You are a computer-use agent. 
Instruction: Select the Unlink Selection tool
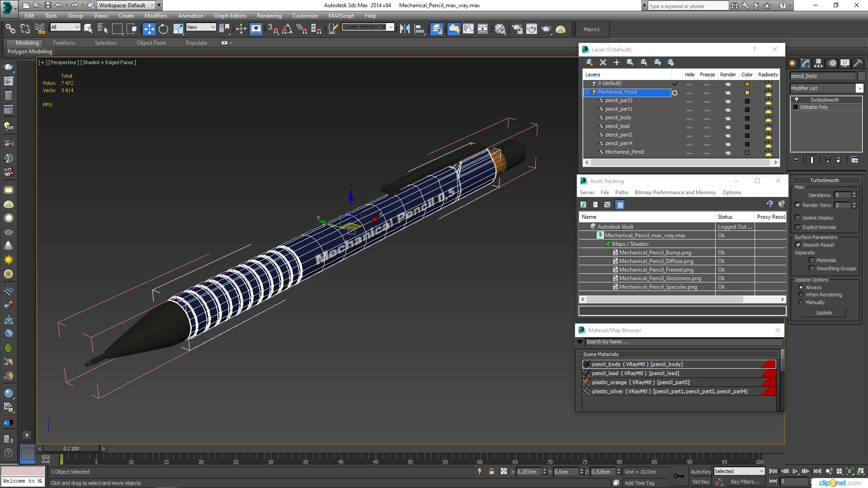[x=25, y=29]
